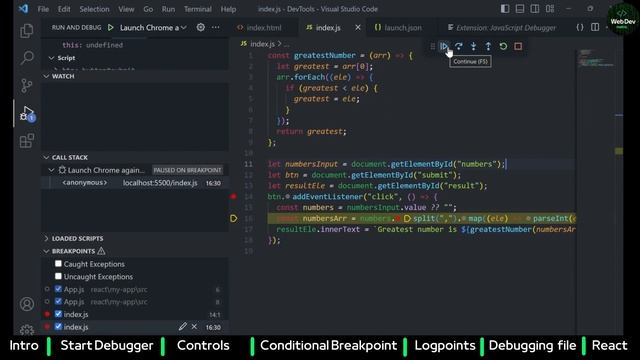
Task: Open Run and Debug more actions ellipsis
Action: pyautogui.click(x=216, y=27)
